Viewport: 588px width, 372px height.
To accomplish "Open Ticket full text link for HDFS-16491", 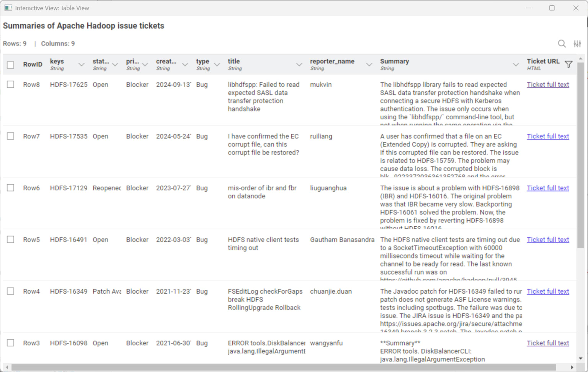I will coord(548,239).
